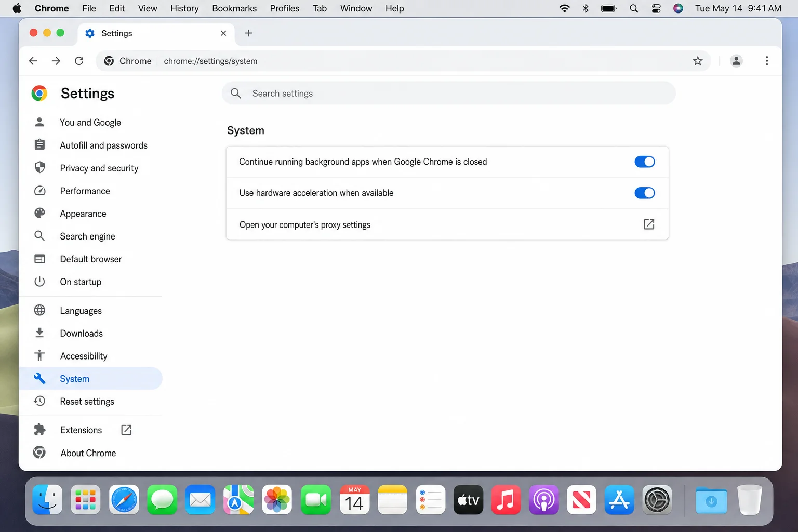
Task: Click the Search settings input field
Action: (449, 94)
